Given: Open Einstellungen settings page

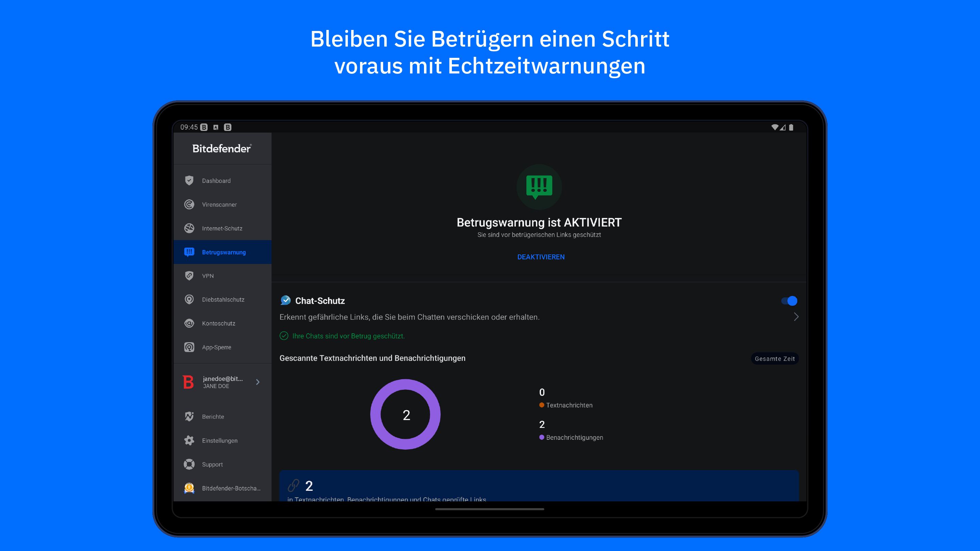Looking at the screenshot, I should (223, 440).
